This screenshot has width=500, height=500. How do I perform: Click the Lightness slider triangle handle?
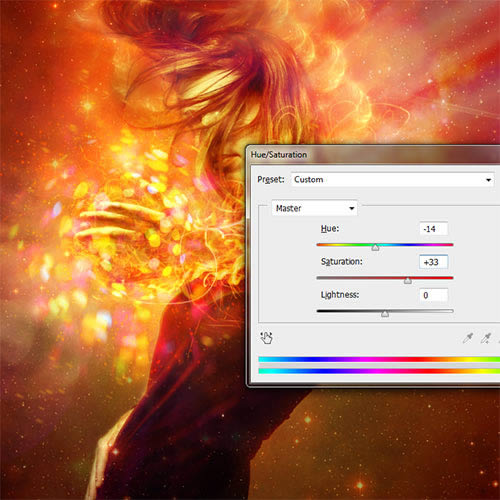385,314
